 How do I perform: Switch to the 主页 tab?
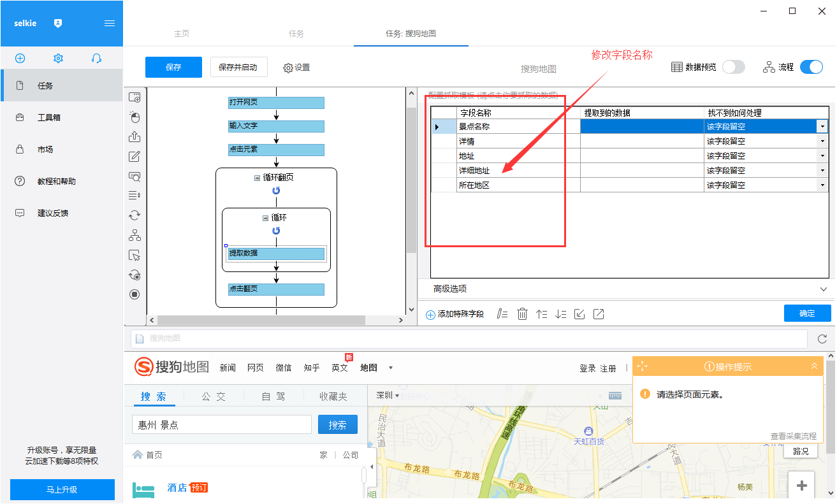(182, 34)
